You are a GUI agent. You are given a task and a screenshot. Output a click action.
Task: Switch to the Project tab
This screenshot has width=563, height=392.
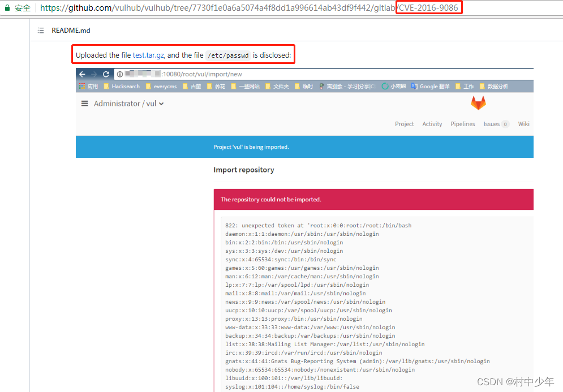click(x=405, y=124)
